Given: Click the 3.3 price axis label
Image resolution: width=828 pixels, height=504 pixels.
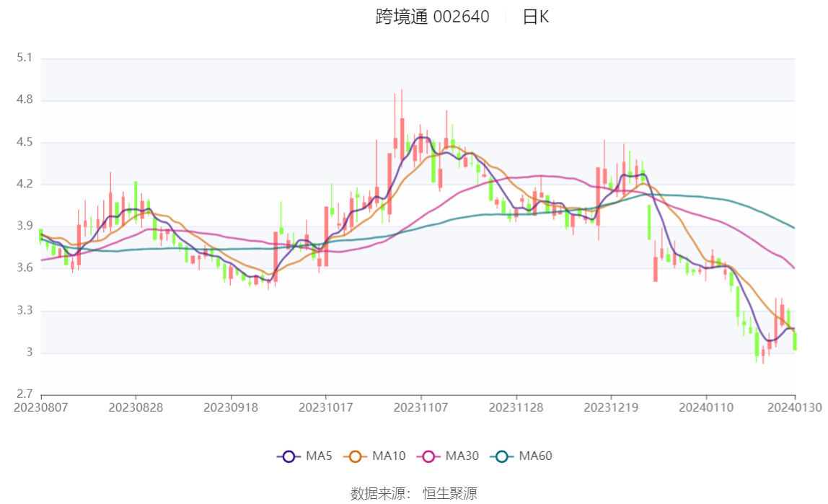Looking at the screenshot, I should (25, 310).
